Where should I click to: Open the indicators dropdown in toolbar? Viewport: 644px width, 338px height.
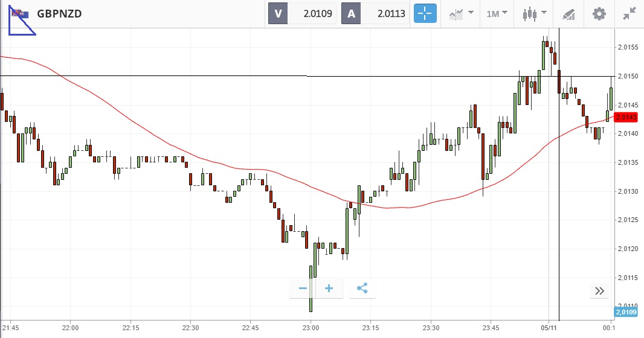pos(461,13)
